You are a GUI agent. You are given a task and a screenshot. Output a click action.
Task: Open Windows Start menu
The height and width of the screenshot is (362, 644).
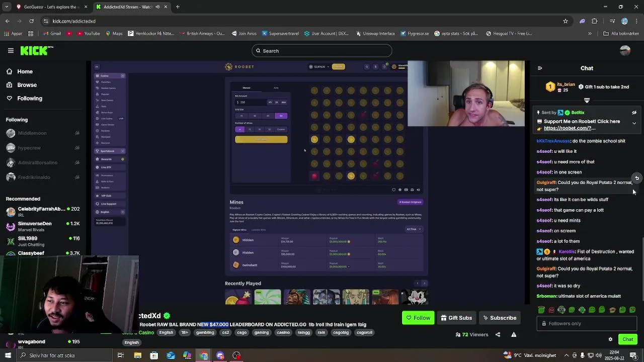coord(8,355)
